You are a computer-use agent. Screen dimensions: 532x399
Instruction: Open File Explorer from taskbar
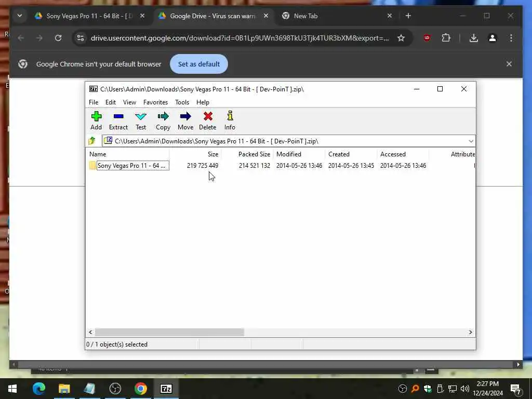(x=64, y=389)
